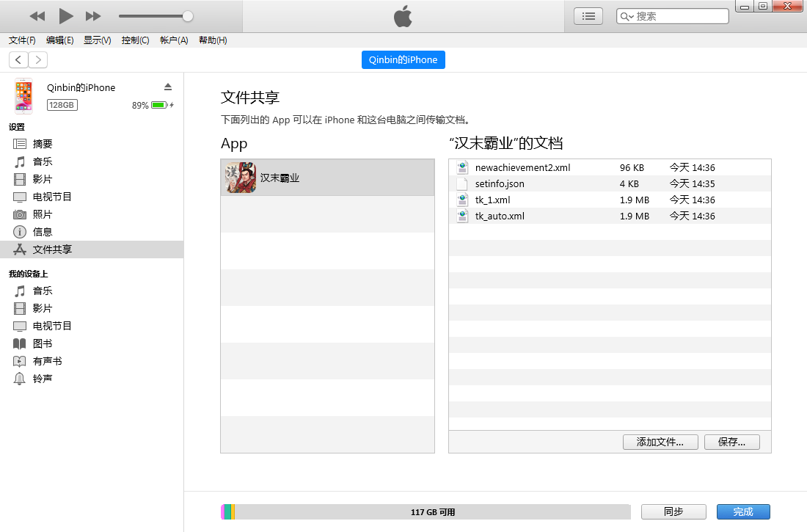This screenshot has width=807, height=532.
Task: Click the 96 KB size cell
Action: [x=632, y=168]
